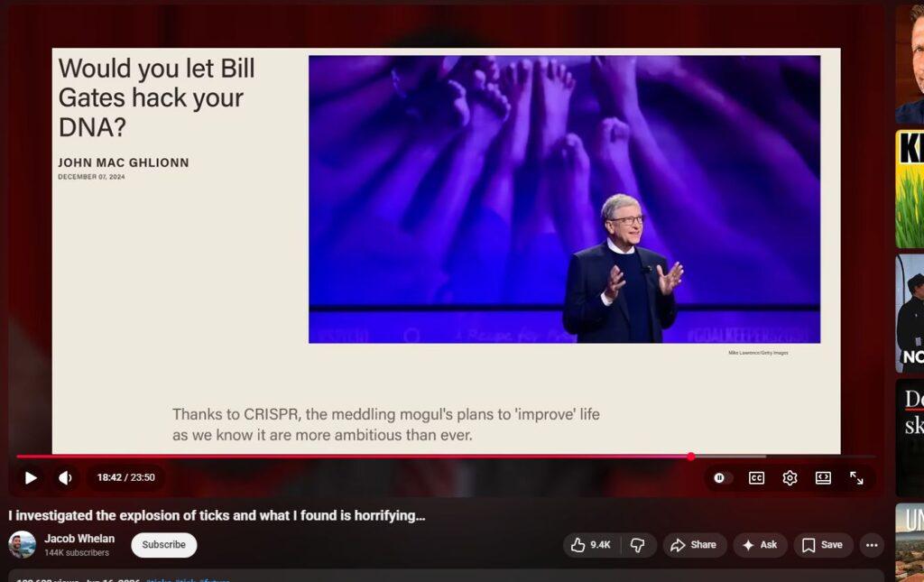Open the Ask AI assistant button
This screenshot has height=582, width=924.
[760, 545]
